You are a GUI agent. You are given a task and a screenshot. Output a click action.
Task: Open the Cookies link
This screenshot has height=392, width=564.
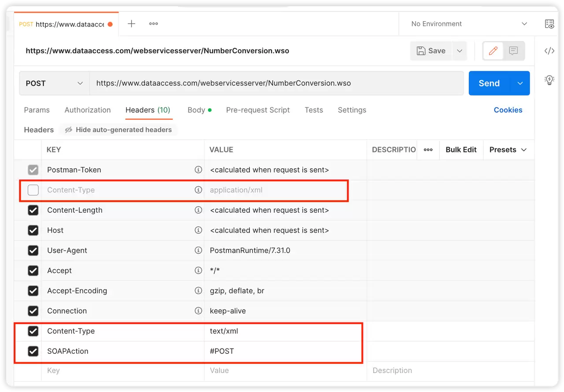508,110
